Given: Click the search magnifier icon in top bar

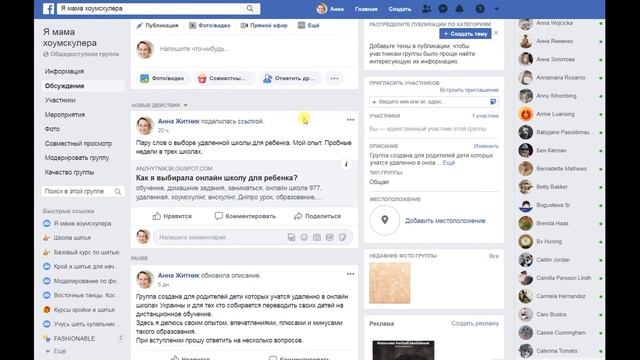Looking at the screenshot, I should [x=250, y=9].
